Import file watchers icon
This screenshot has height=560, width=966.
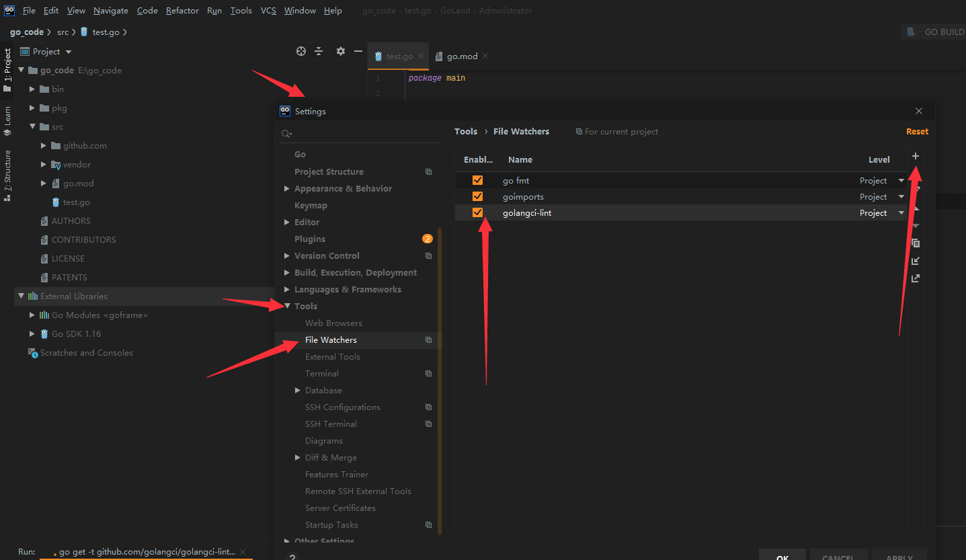click(x=916, y=261)
